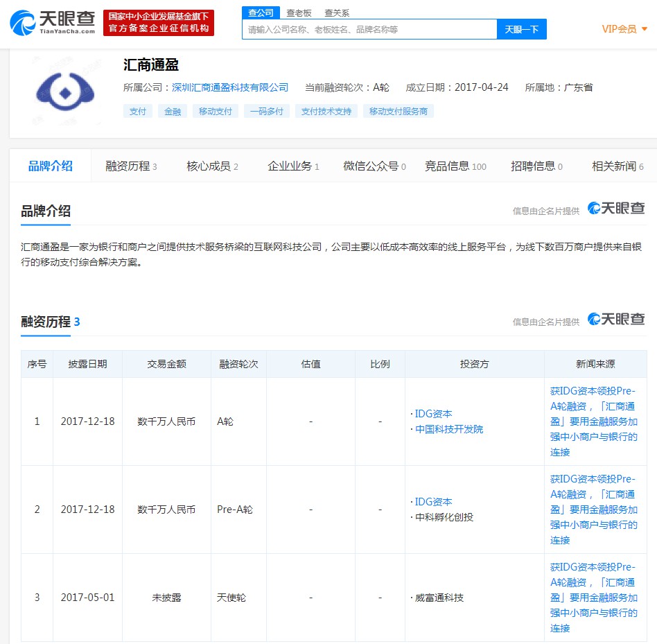Open the 深圳汇商通盈科技有限公司 company link
Screen dimensions: 657x644
tap(230, 87)
